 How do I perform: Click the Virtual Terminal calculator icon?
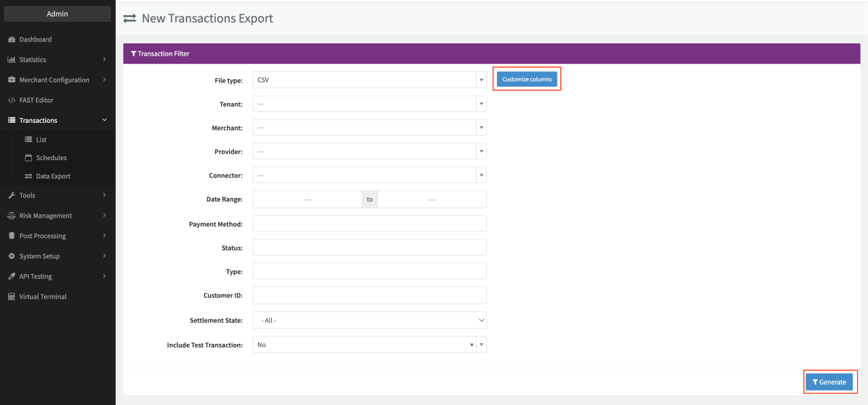coord(12,297)
